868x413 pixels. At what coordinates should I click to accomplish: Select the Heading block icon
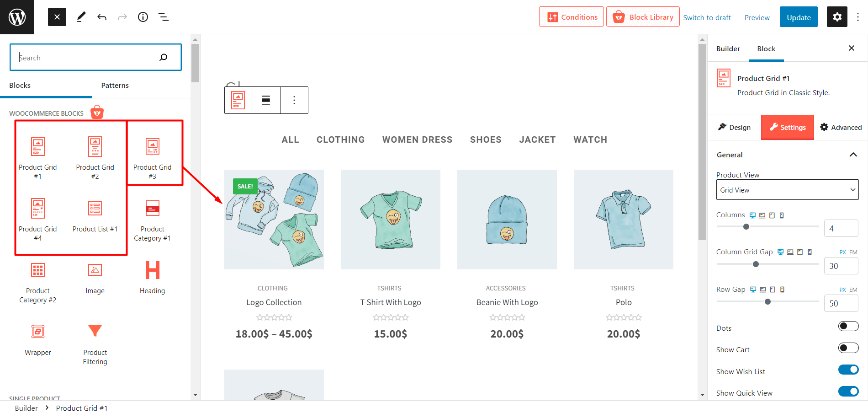click(x=152, y=270)
